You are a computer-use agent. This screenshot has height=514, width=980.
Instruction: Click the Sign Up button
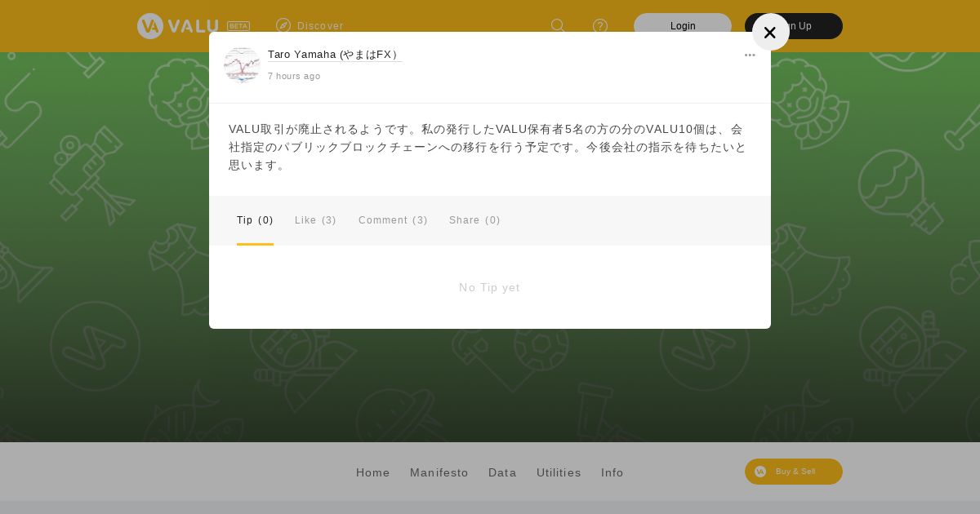click(794, 26)
